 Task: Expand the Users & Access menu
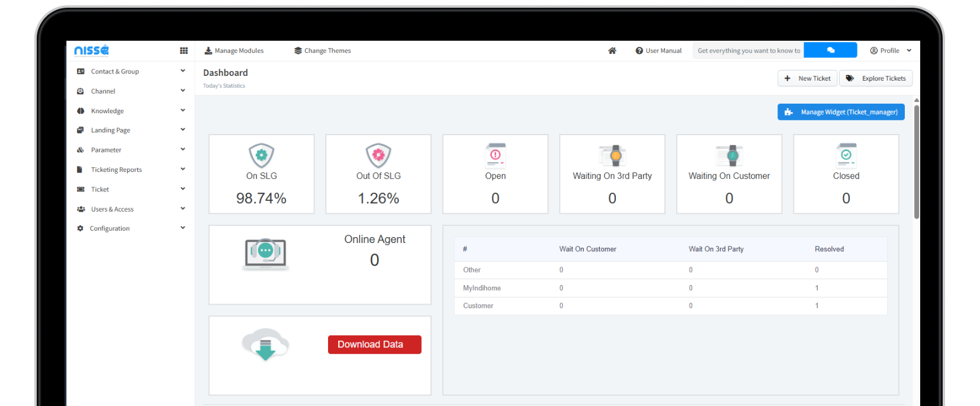click(130, 209)
